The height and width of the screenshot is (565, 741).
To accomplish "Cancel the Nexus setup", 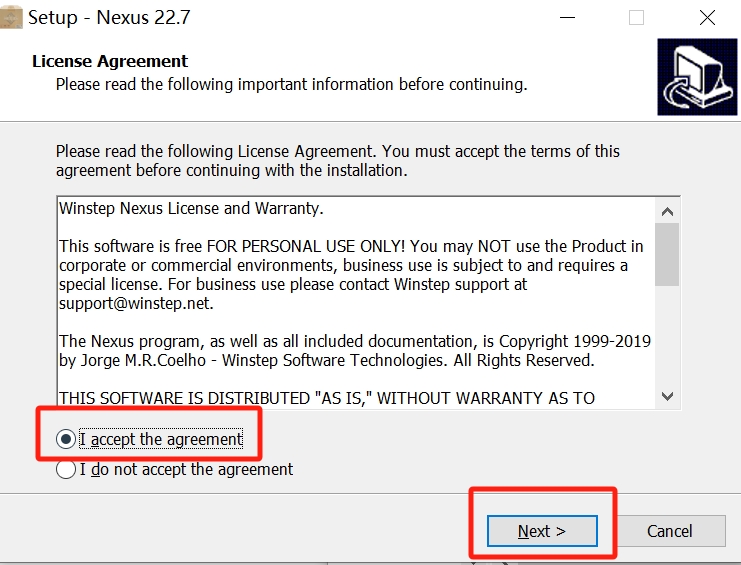I will [x=670, y=531].
